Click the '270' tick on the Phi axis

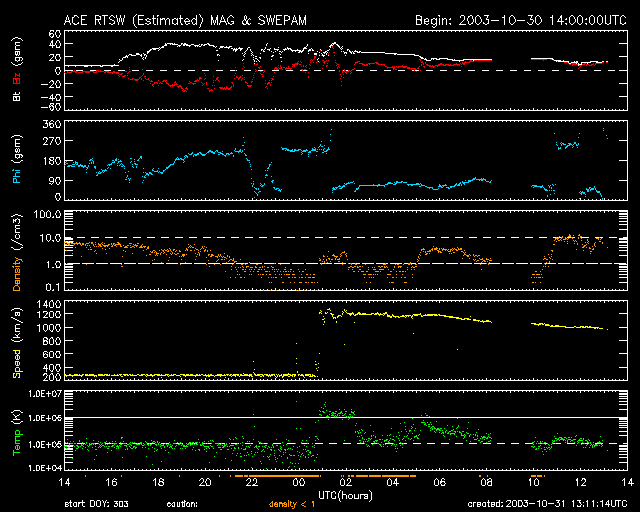coord(51,141)
